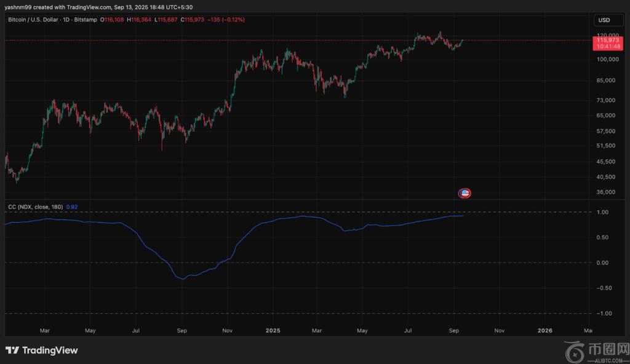Click the 2025 label on time axis
This screenshot has height=364, width=630.
click(273, 331)
